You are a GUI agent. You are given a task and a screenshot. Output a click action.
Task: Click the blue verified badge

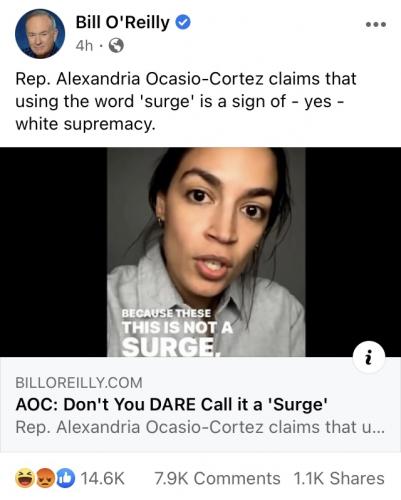pos(182,22)
